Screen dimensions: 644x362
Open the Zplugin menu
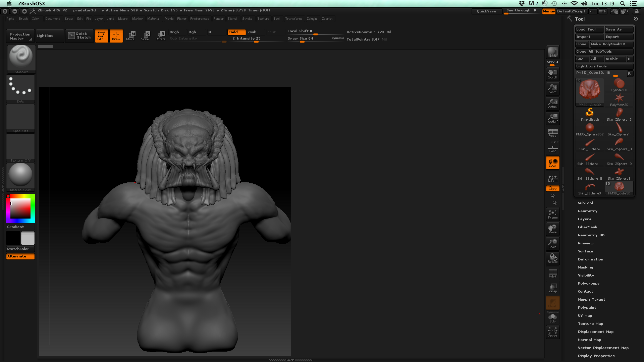click(312, 19)
